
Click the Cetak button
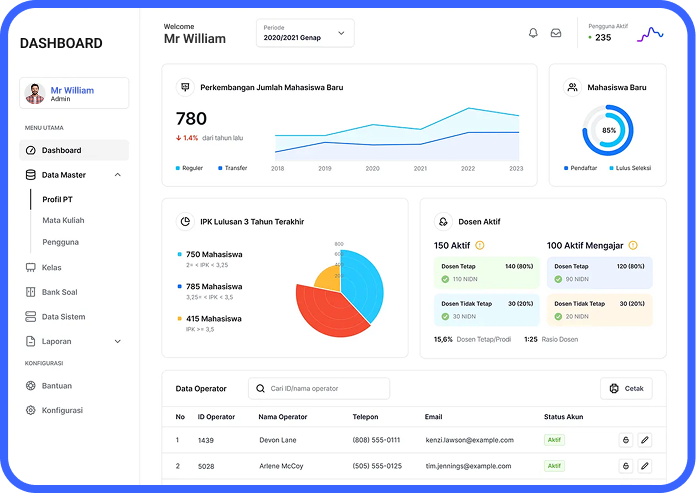pos(626,388)
